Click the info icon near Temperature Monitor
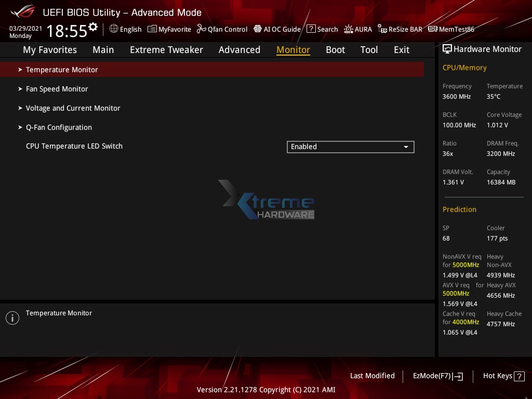 tap(12, 317)
